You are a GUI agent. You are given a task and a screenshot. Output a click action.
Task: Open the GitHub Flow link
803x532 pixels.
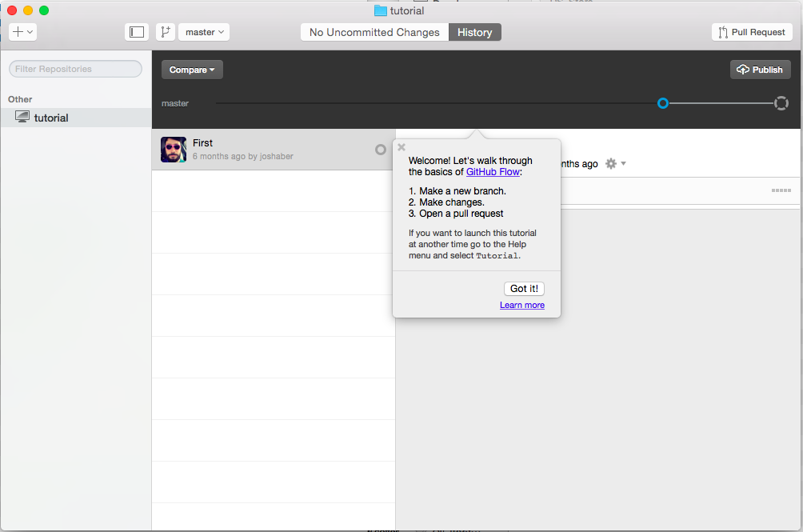click(x=493, y=172)
